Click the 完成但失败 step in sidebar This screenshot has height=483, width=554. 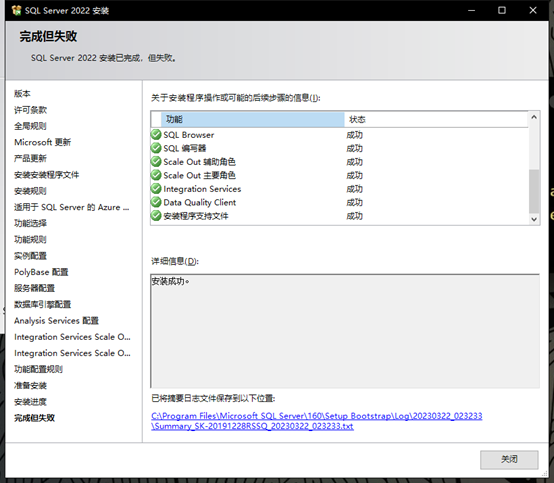click(35, 418)
